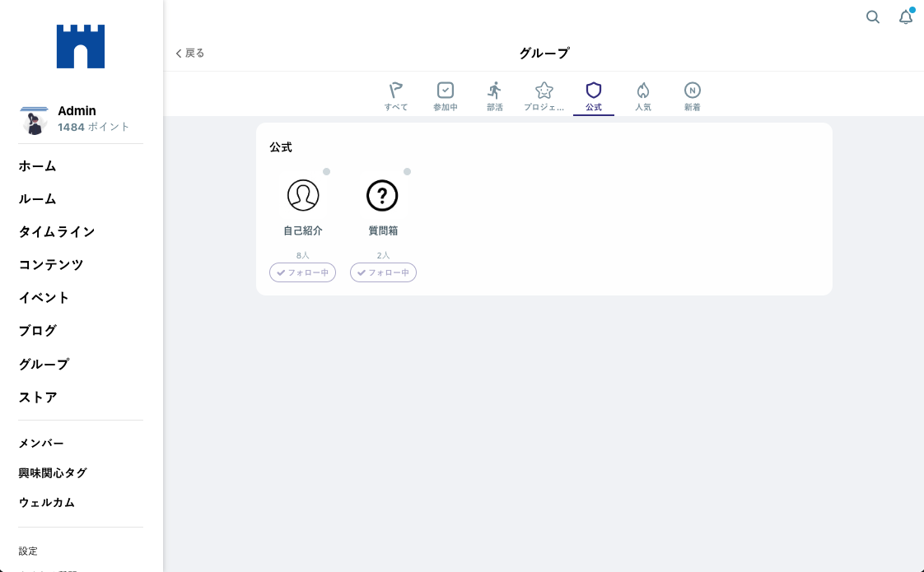The image size is (924, 572).
Task: Switch to 部活 running tab
Action: [x=495, y=97]
